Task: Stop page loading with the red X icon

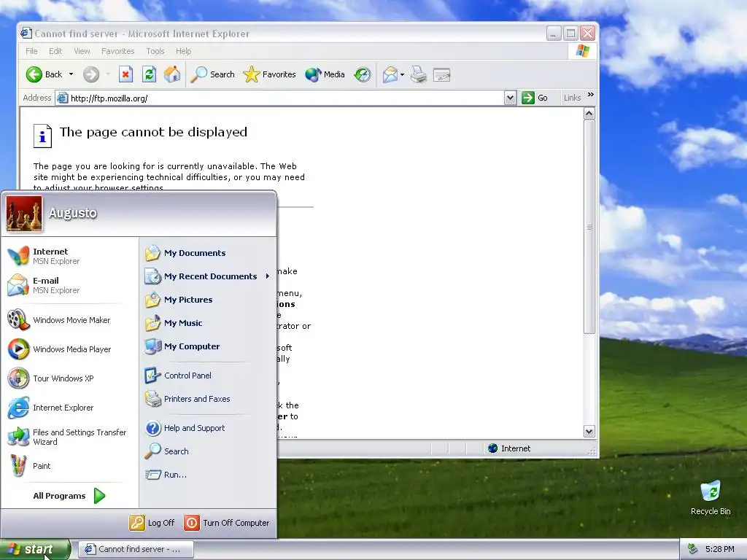Action: click(x=125, y=74)
